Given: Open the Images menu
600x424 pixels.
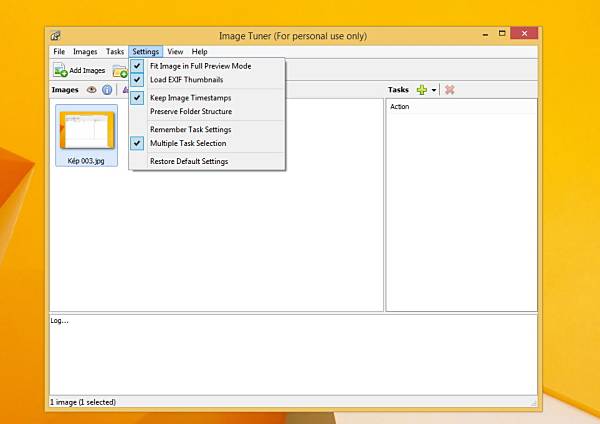Looking at the screenshot, I should click(85, 52).
